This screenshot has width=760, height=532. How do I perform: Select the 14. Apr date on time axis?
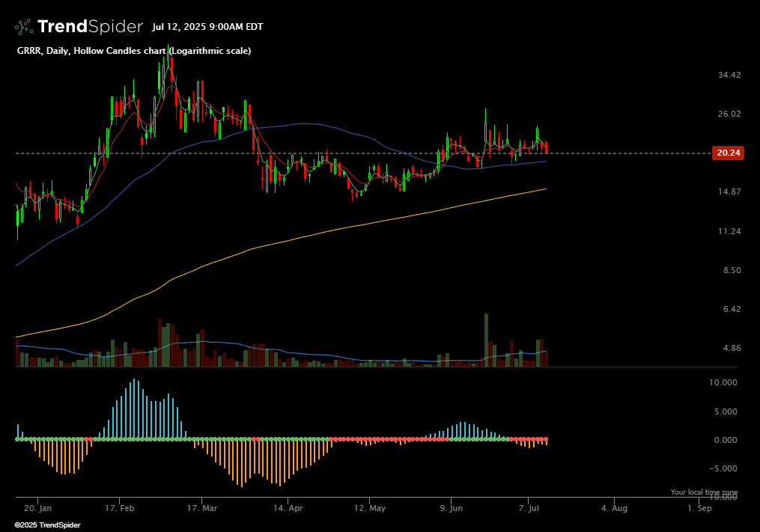click(289, 508)
